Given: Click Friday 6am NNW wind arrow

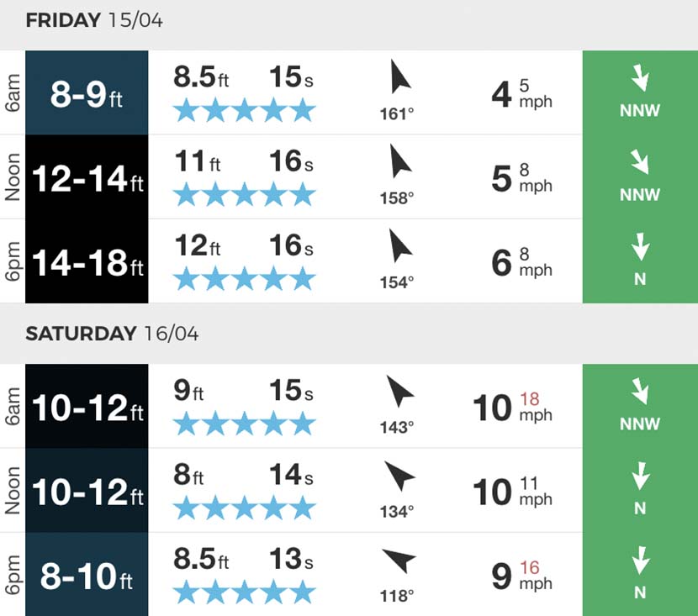Looking at the screenshot, I should (640, 78).
